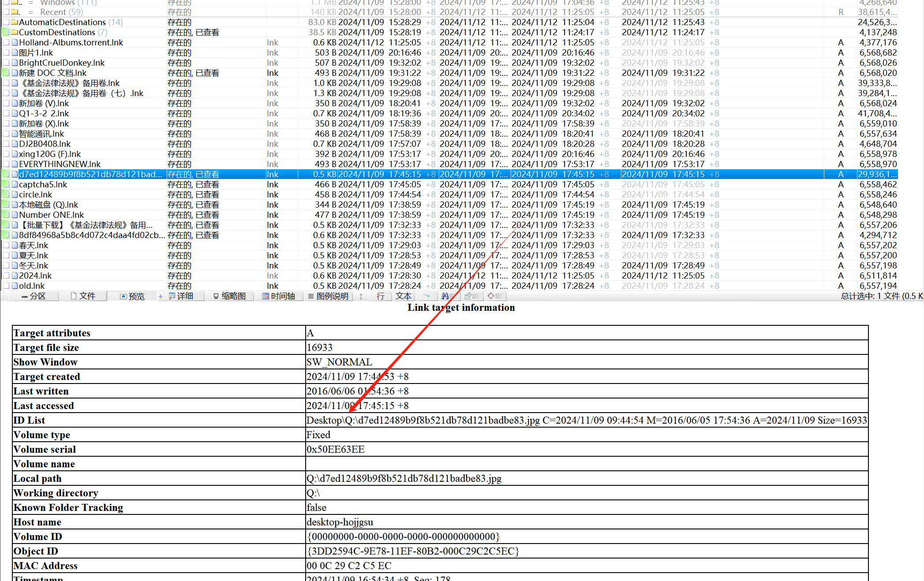The width and height of the screenshot is (924, 581).
Task: Check the box next to circle.lnk
Action: 6,195
